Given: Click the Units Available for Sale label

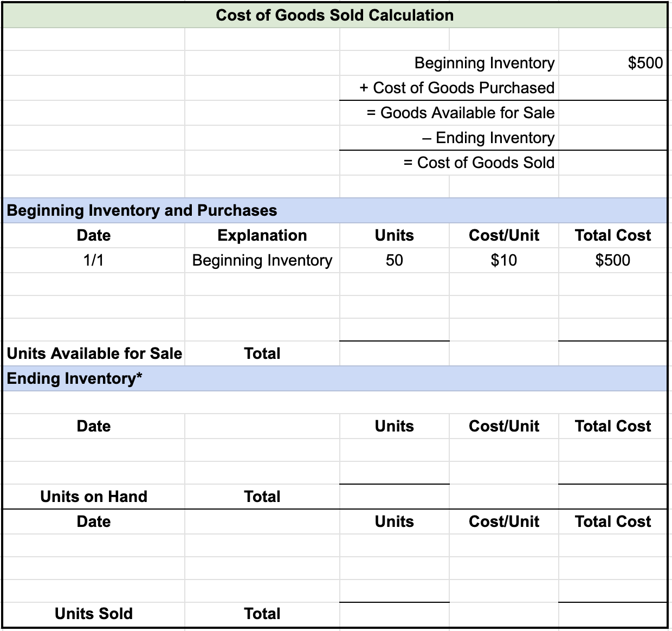Looking at the screenshot, I should coord(94,353).
